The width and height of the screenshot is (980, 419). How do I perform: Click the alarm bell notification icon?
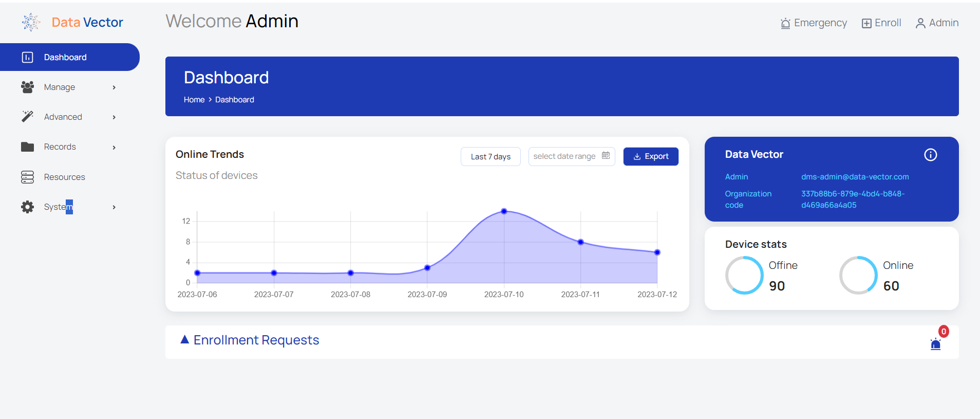coord(935,344)
